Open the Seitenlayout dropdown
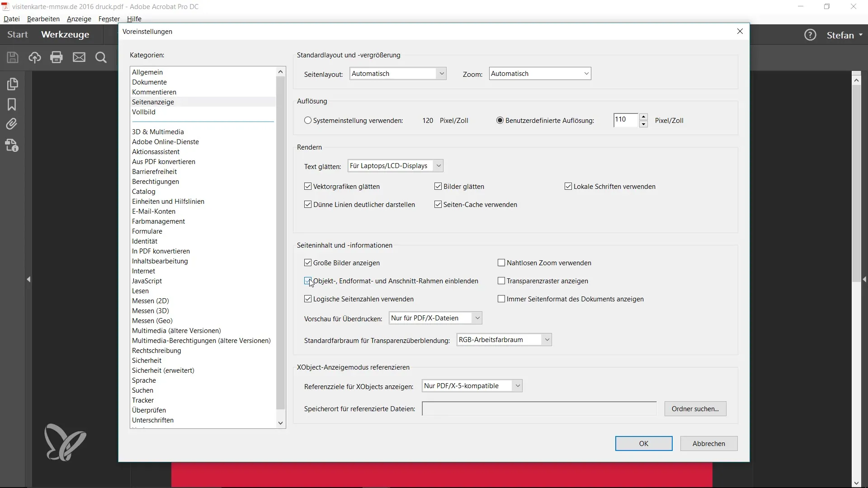Viewport: 868px width, 488px height. click(x=398, y=74)
